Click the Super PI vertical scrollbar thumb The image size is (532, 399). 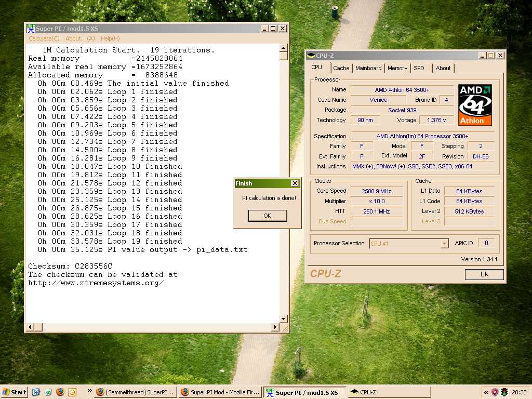pos(284,56)
